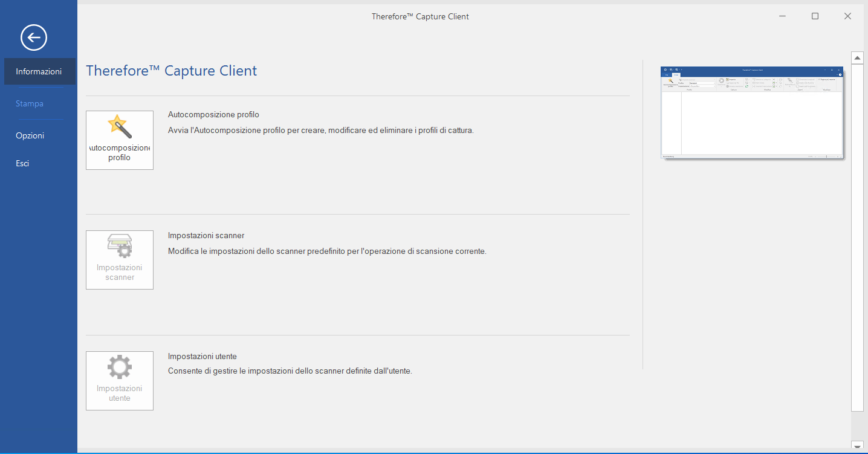Open Opzioni in the sidebar
Image resolution: width=868 pixels, height=454 pixels.
pyautogui.click(x=30, y=135)
